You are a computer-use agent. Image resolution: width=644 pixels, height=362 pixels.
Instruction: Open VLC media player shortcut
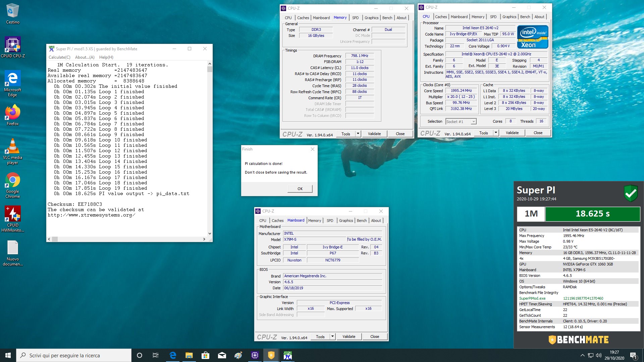click(x=12, y=152)
